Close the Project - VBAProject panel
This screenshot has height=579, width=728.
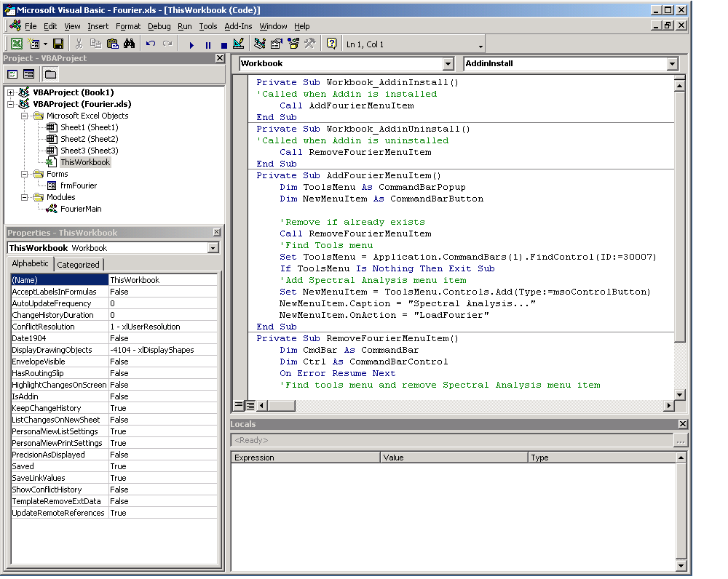[x=220, y=58]
